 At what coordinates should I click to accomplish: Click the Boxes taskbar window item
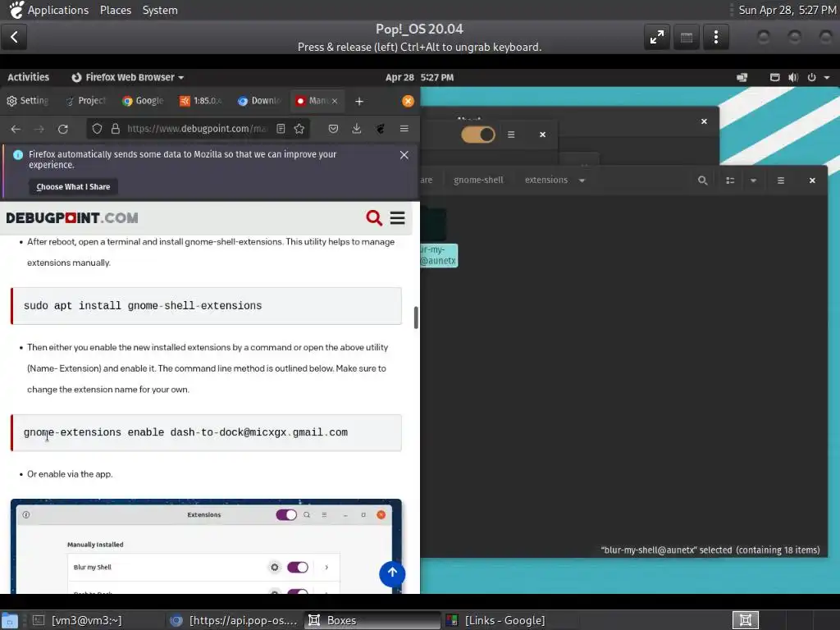click(x=372, y=620)
